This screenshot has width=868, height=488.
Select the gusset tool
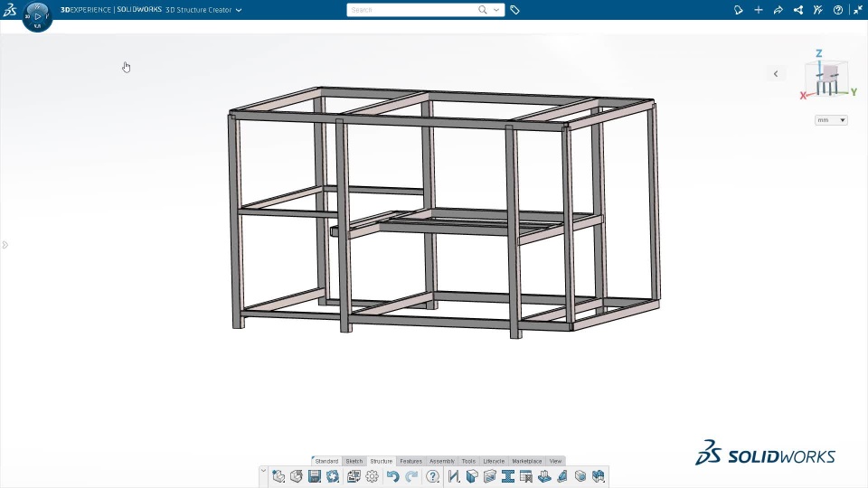pos(561,476)
